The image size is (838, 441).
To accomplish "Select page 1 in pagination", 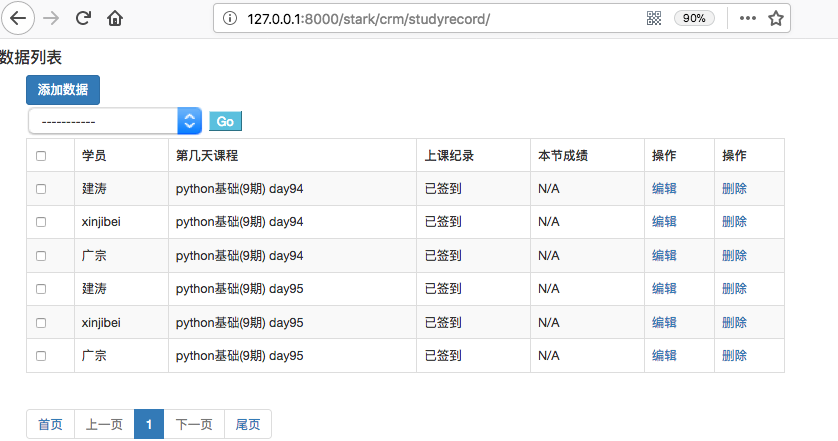I will pos(149,424).
